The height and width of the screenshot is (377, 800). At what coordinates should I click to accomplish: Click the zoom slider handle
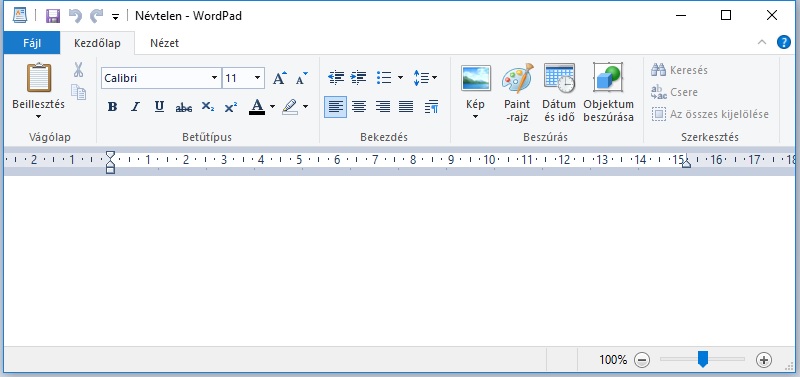pos(703,359)
